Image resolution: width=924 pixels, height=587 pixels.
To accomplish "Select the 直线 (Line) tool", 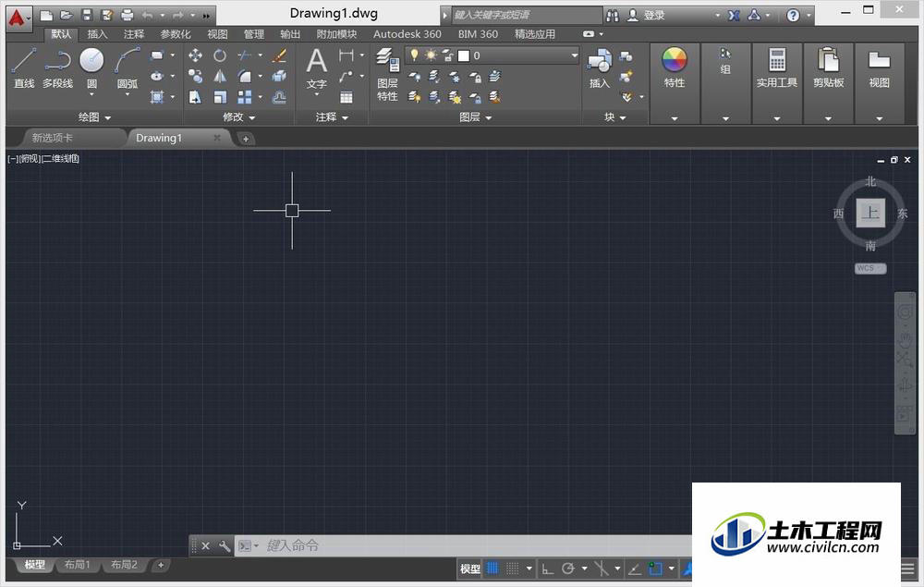I will (24, 67).
